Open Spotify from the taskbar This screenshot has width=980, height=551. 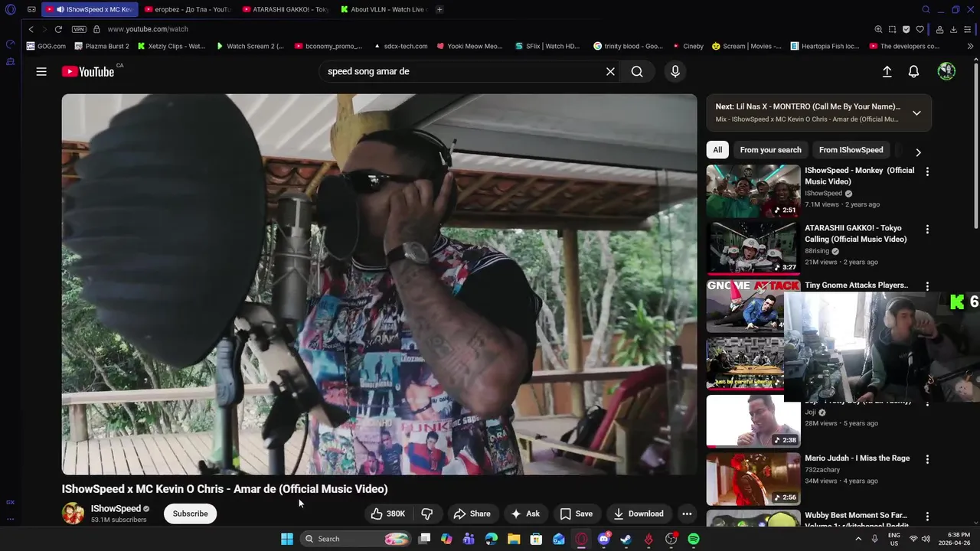point(693,539)
